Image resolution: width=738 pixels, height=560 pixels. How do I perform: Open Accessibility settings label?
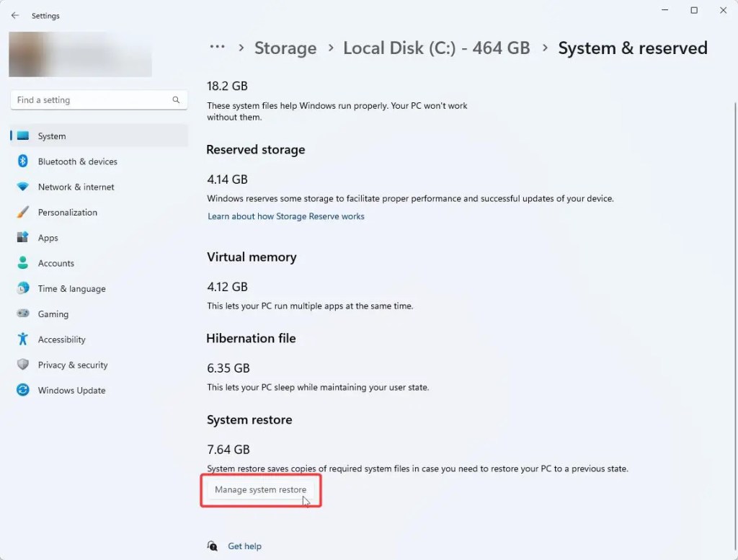pyautogui.click(x=62, y=339)
